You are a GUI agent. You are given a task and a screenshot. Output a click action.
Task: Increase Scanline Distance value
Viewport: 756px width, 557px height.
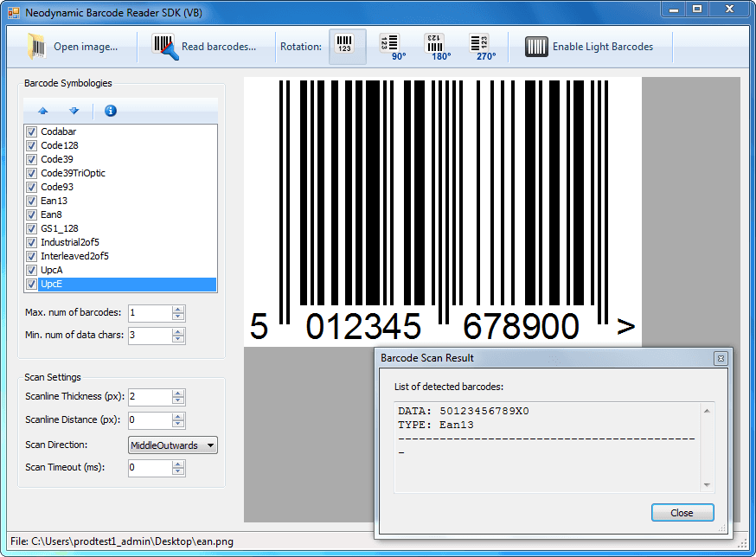(178, 417)
